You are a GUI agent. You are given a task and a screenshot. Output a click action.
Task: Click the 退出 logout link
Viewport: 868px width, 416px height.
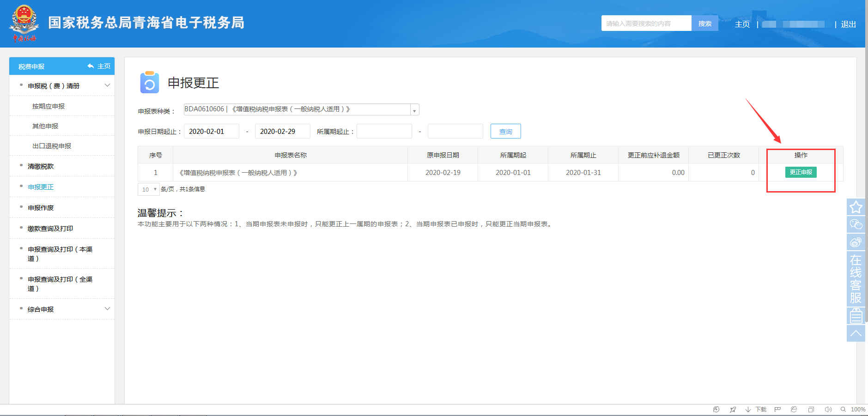tap(848, 24)
